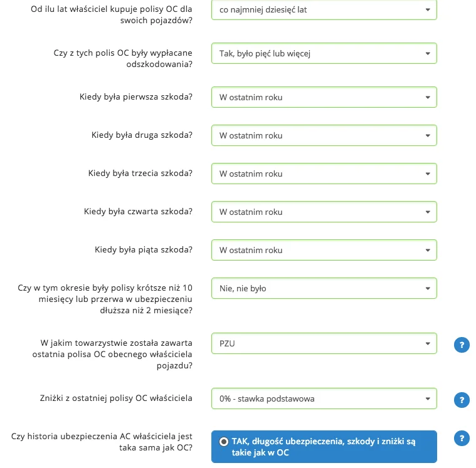Expand the trzecia szkoda dropdown
The width and height of the screenshot is (476, 468).
pyautogui.click(x=324, y=174)
